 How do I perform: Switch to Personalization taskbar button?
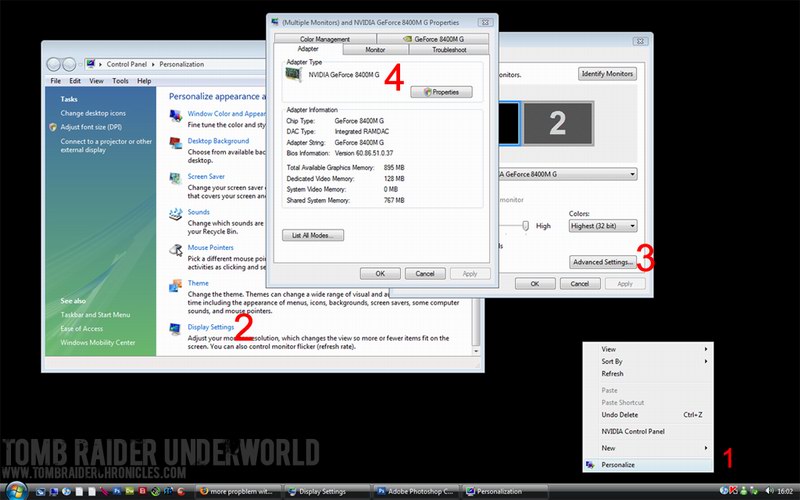coord(505,491)
